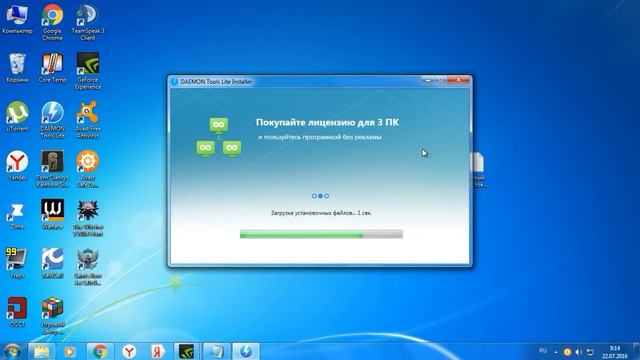This screenshot has width=640, height=360.
Task: Click the DAEMON Tools installer title icon
Action: pos(175,82)
